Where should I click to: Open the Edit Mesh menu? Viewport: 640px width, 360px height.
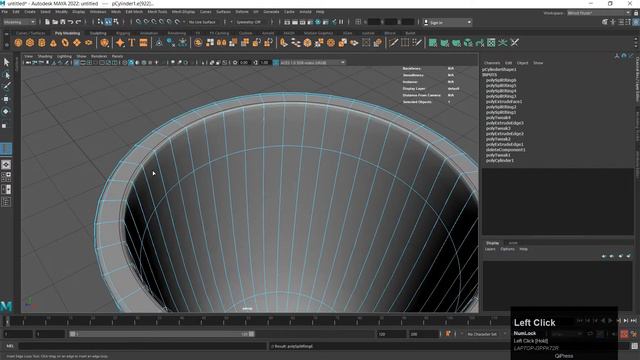tap(134, 12)
